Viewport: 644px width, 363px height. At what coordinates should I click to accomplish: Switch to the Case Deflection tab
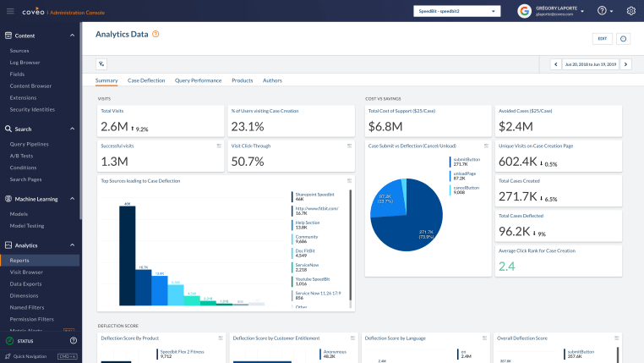click(146, 80)
